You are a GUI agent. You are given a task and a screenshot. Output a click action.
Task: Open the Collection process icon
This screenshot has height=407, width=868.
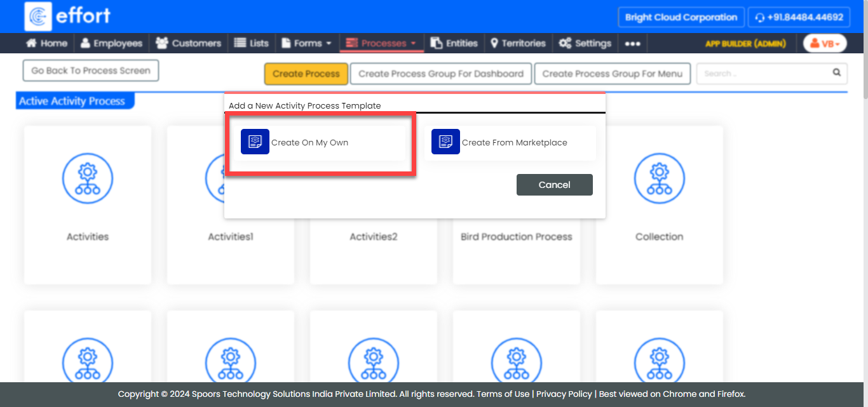click(659, 178)
